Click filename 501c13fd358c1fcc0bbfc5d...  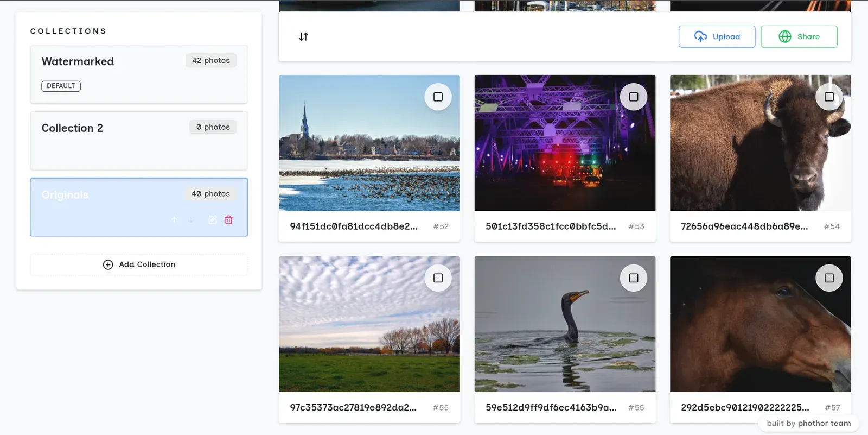click(x=551, y=226)
